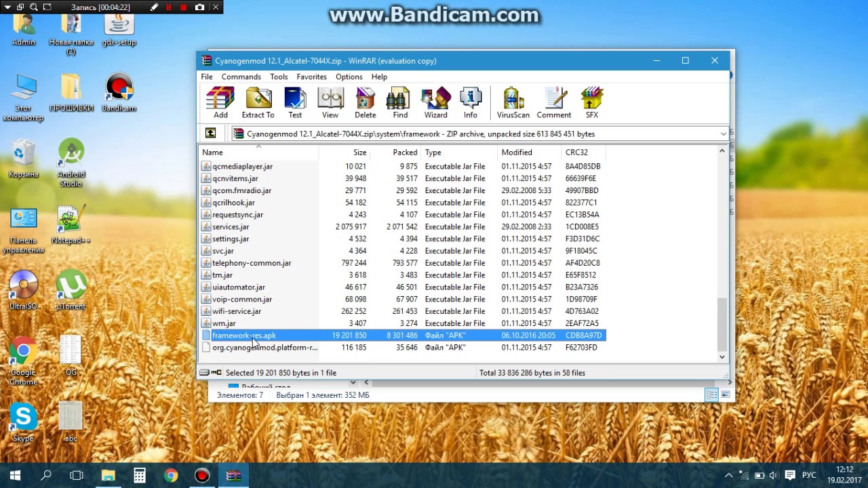The image size is (868, 488).
Task: Click the Bandicam pencil draw icon
Action: [x=154, y=7]
